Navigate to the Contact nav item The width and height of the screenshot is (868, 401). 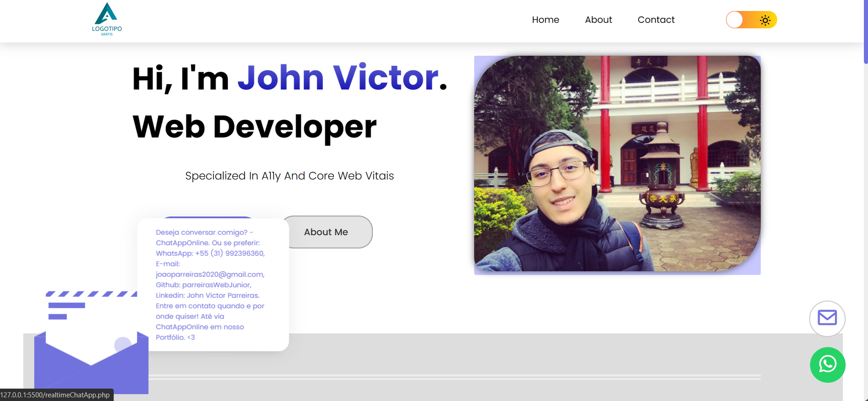tap(656, 20)
